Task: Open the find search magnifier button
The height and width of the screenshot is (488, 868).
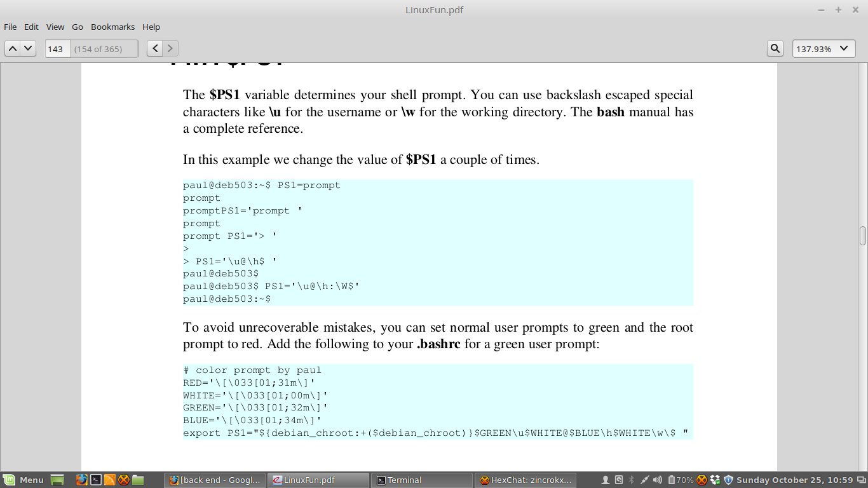Action: [x=775, y=48]
